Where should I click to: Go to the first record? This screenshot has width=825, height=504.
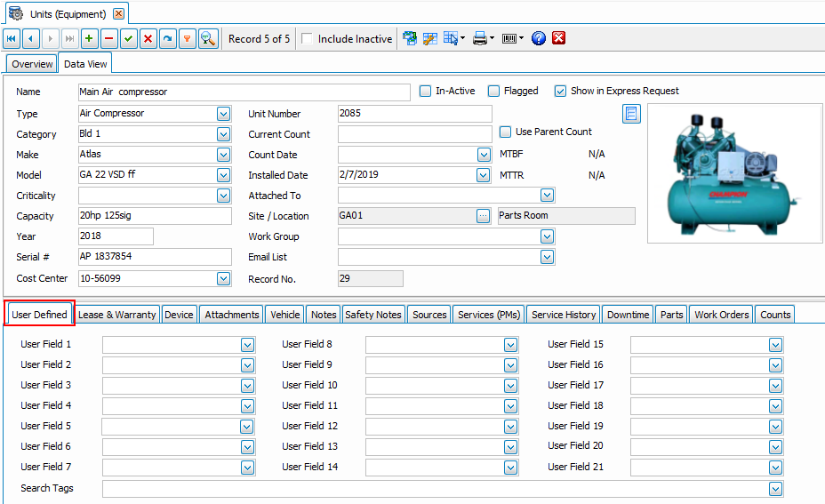click(x=12, y=38)
